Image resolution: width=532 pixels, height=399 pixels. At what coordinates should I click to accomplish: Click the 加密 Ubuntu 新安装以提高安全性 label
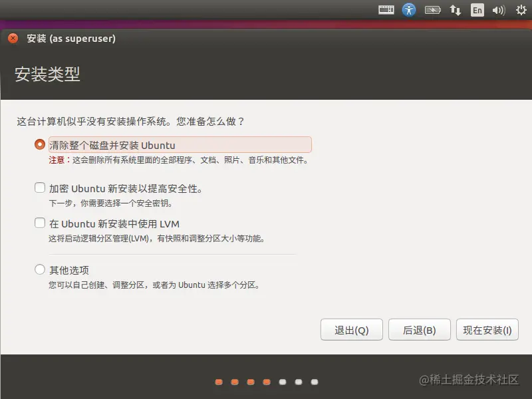126,189
